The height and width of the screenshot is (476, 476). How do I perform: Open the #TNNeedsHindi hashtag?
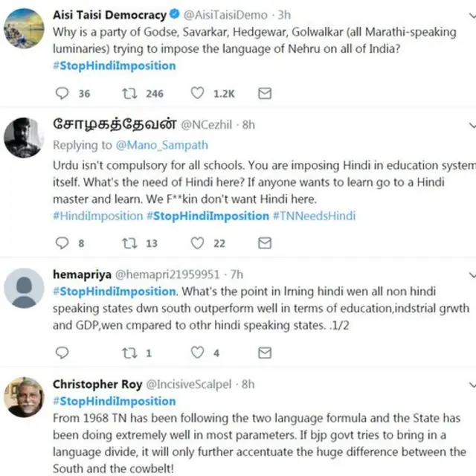(x=314, y=216)
